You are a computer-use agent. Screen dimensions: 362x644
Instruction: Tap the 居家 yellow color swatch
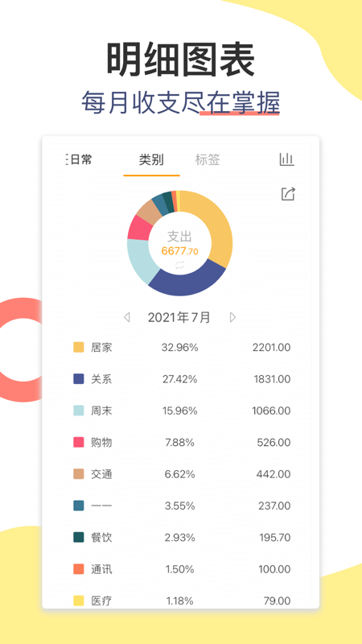78,348
